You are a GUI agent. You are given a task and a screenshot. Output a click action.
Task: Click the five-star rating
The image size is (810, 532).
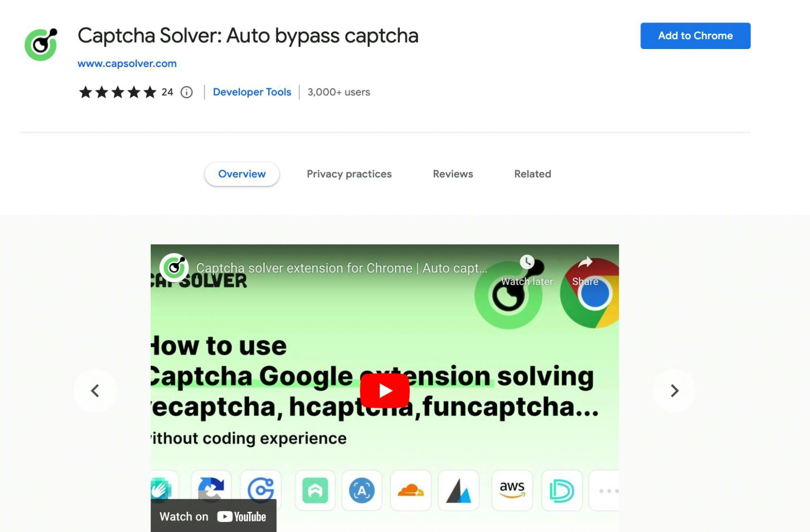tap(118, 92)
